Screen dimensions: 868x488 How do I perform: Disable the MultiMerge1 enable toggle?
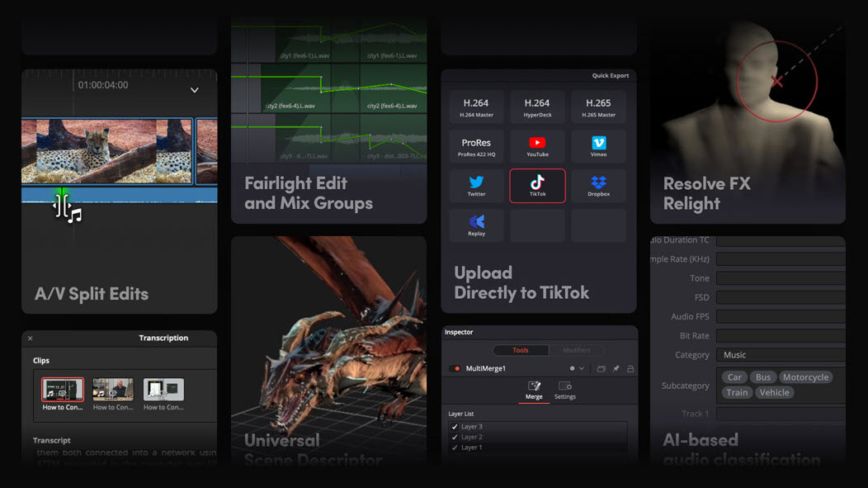[x=454, y=368]
